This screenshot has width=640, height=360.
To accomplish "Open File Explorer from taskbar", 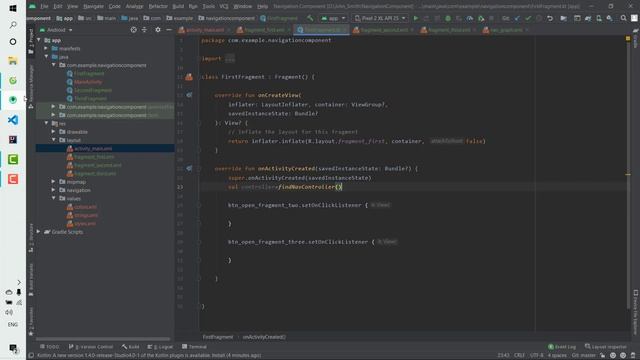I will (13, 60).
